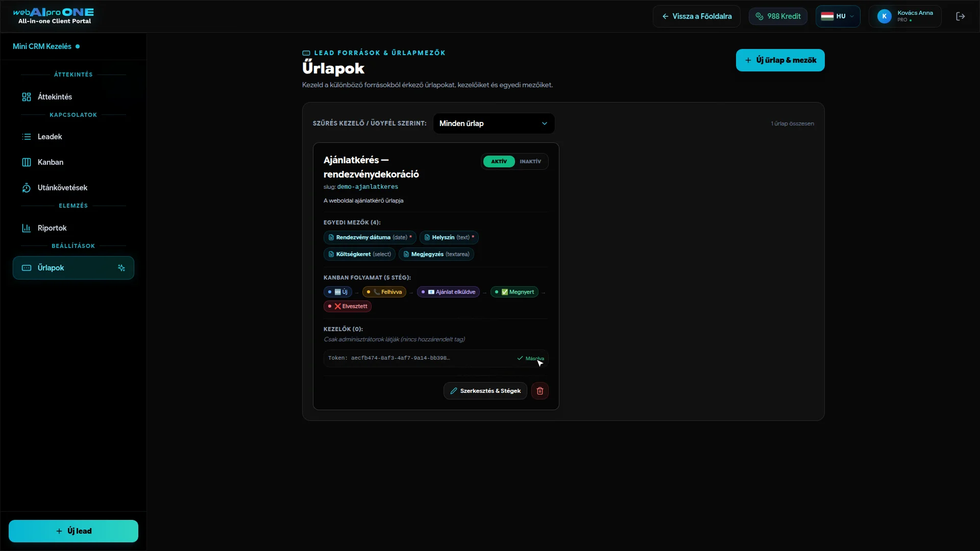The image size is (980, 551).
Task: Open the Kovács Anna account menu
Action: point(905,16)
